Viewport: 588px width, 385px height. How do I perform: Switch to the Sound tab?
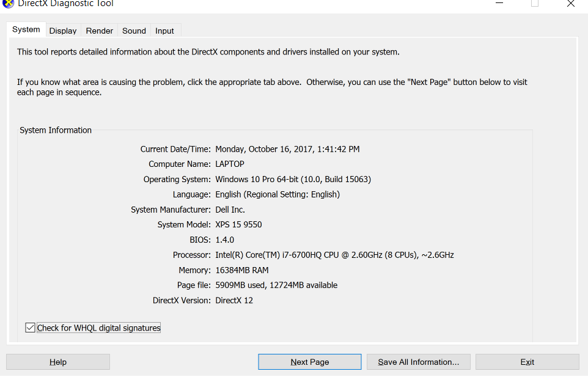click(134, 31)
